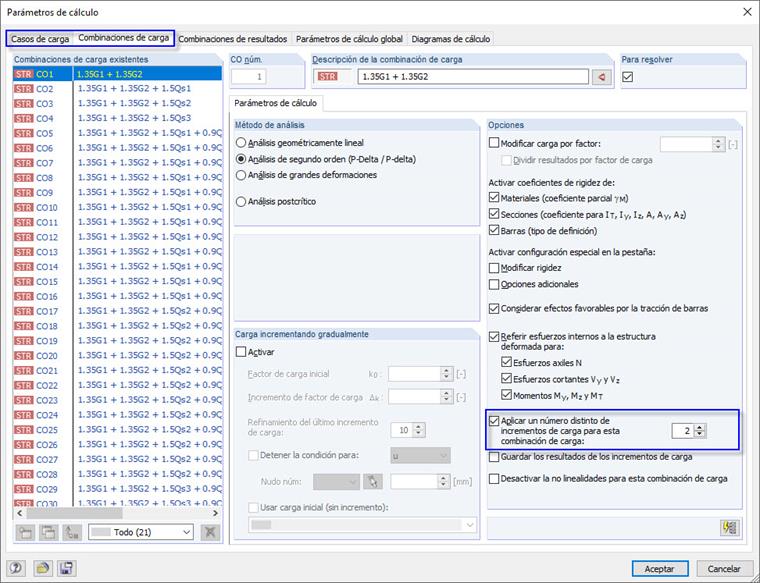
Task: Open the Nudo núm. dropdown
Action: point(336,481)
